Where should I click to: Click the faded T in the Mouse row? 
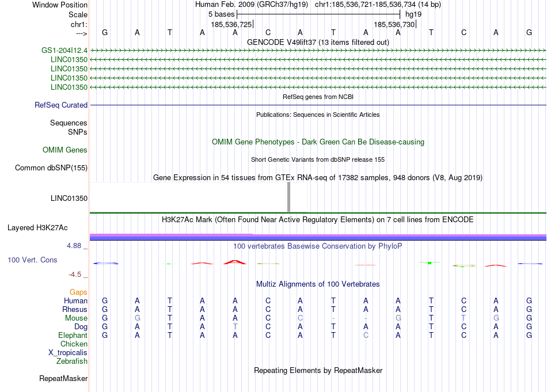pos(464,318)
